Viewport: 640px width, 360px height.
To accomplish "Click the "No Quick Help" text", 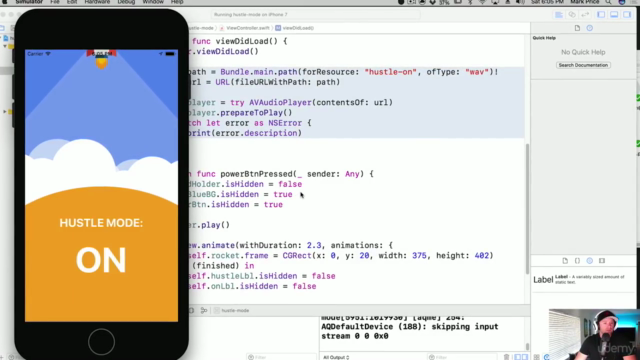I will tap(583, 52).
